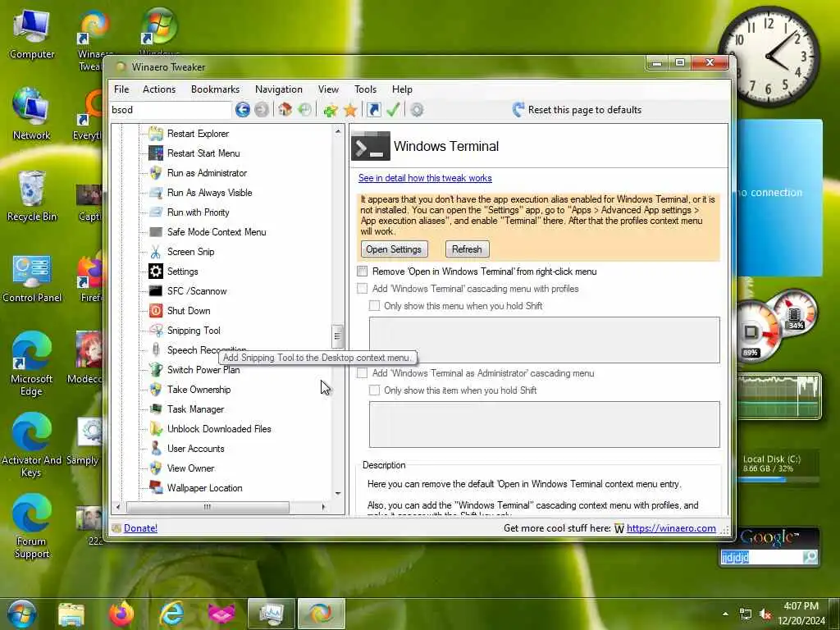Screen dimensions: 840x630
Task: Click the Refresh button
Action: (x=467, y=249)
